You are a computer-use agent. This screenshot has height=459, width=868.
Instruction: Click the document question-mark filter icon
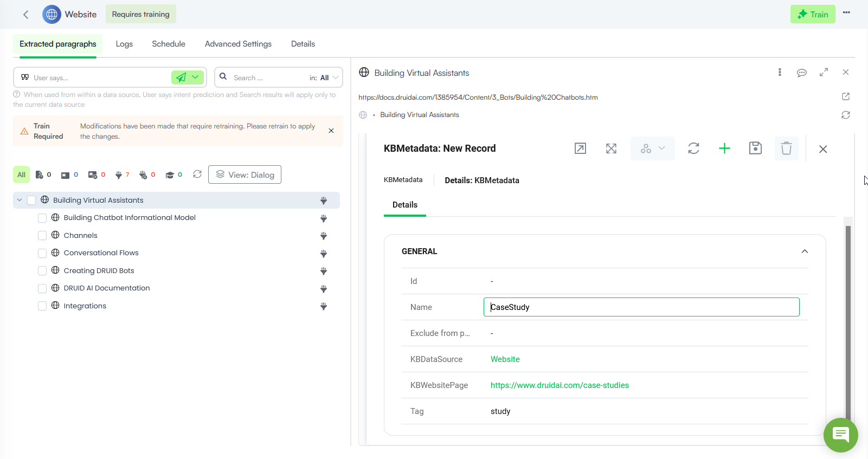point(39,174)
